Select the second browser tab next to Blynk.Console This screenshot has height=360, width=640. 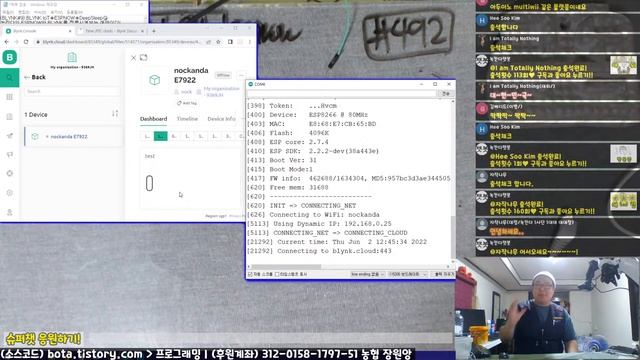[111, 31]
